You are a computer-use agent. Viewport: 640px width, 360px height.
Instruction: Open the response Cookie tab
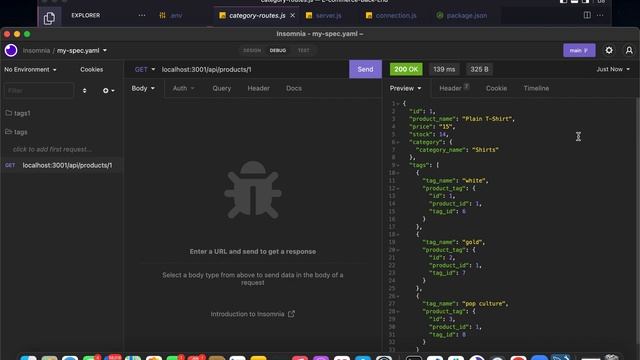(x=496, y=88)
